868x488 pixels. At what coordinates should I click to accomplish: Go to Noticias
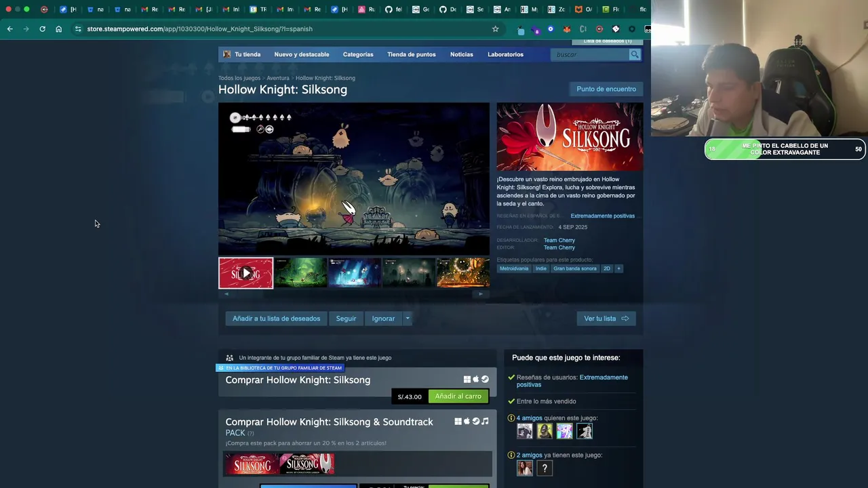[462, 54]
